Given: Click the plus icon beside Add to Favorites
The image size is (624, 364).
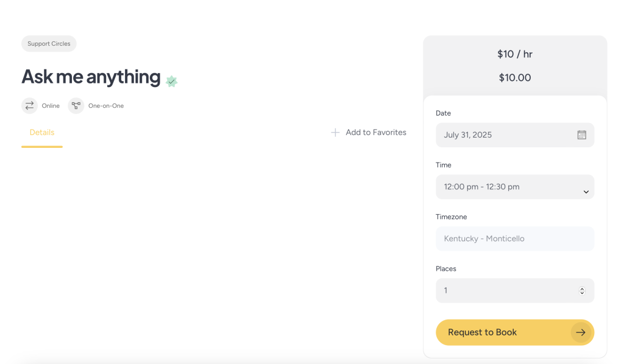Looking at the screenshot, I should (x=335, y=132).
